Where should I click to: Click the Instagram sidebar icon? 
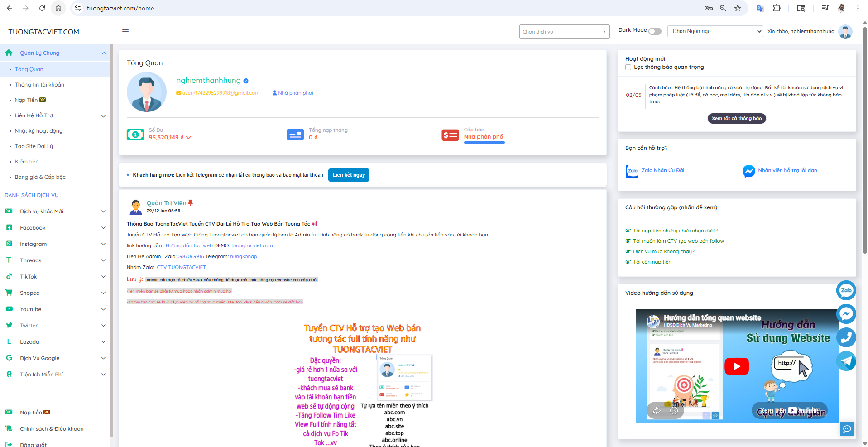[x=9, y=244]
